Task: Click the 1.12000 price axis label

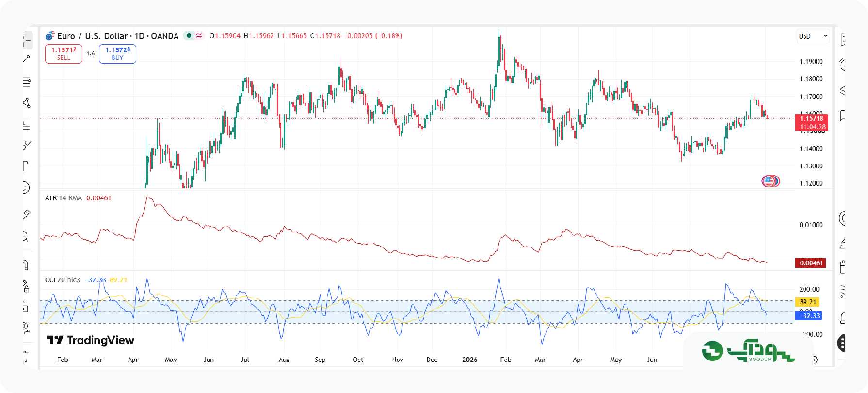Action: [811, 183]
